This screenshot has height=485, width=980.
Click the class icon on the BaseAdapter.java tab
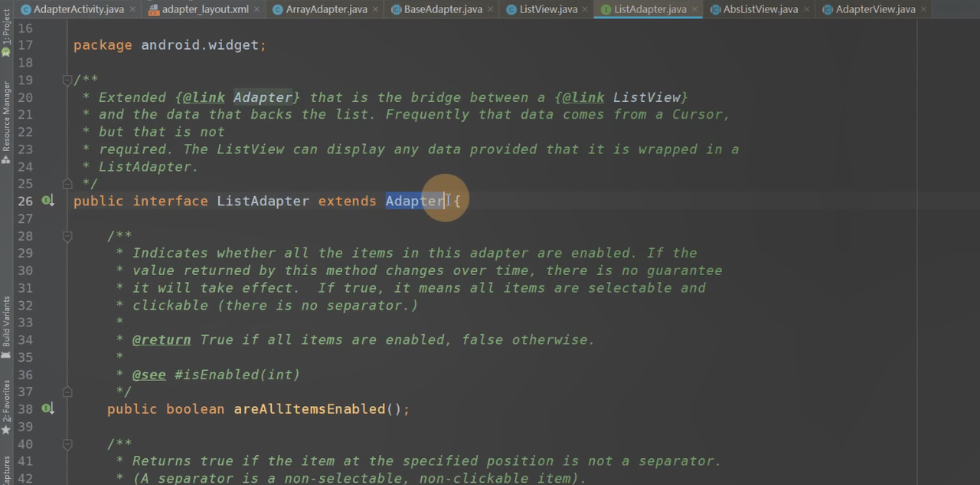coord(396,9)
